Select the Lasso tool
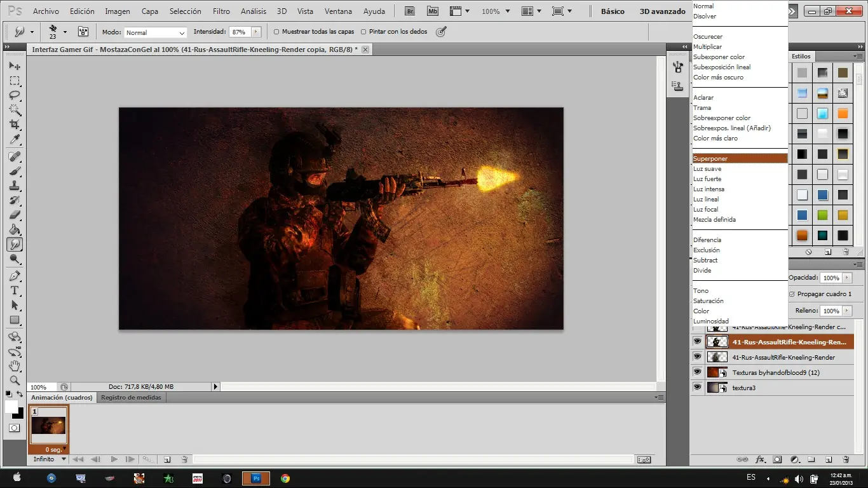 (14, 94)
